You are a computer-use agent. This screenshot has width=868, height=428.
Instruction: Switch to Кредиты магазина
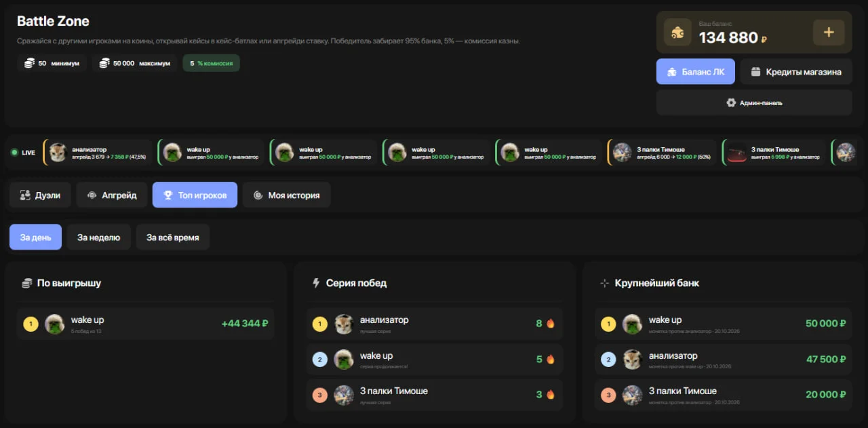pos(796,71)
